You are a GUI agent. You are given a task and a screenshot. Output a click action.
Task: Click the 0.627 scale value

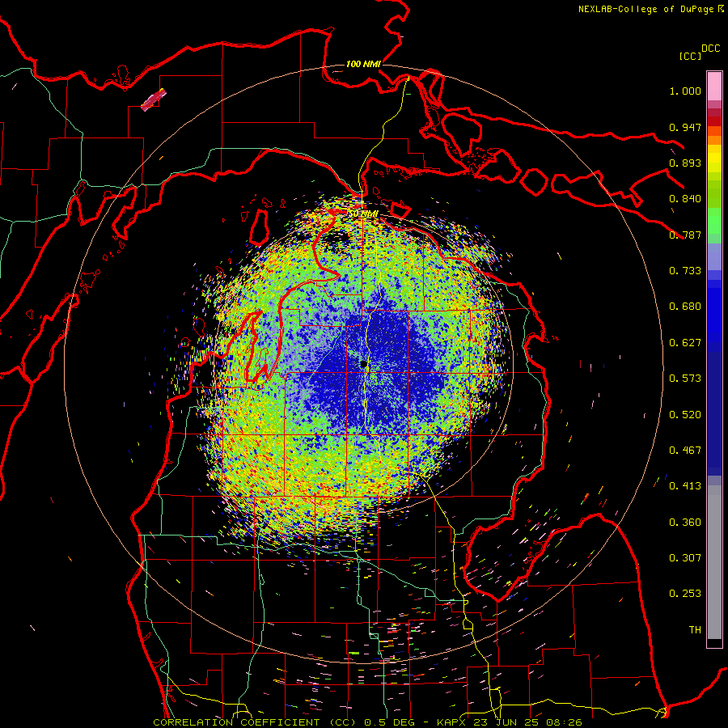pos(685,343)
